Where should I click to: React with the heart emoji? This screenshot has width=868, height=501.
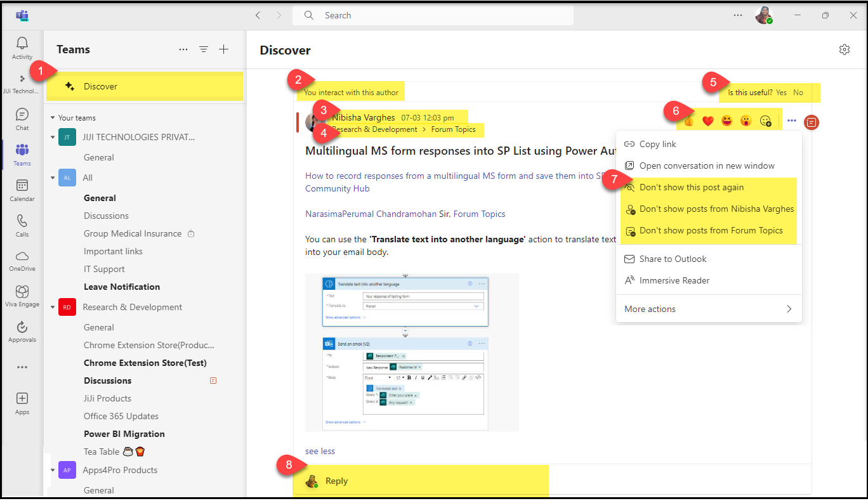click(x=708, y=120)
